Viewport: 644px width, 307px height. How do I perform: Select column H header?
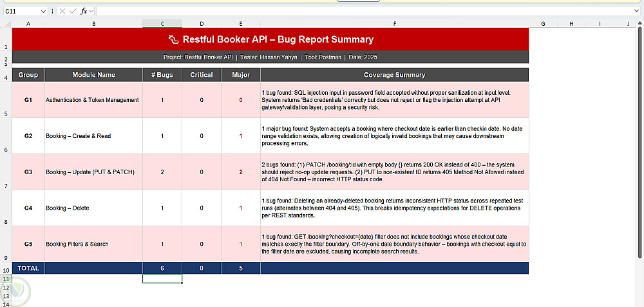pos(571,24)
